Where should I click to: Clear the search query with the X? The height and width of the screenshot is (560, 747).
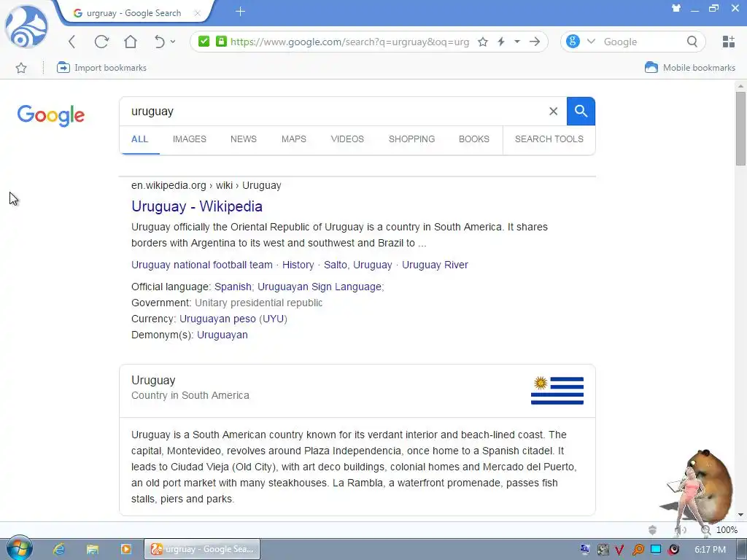point(553,112)
